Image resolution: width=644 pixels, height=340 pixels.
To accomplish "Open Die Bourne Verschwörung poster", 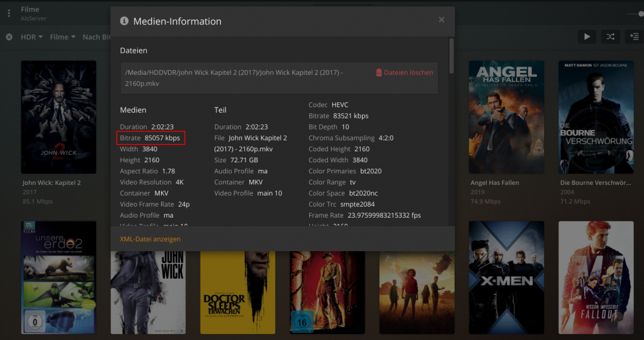I will tap(596, 117).
